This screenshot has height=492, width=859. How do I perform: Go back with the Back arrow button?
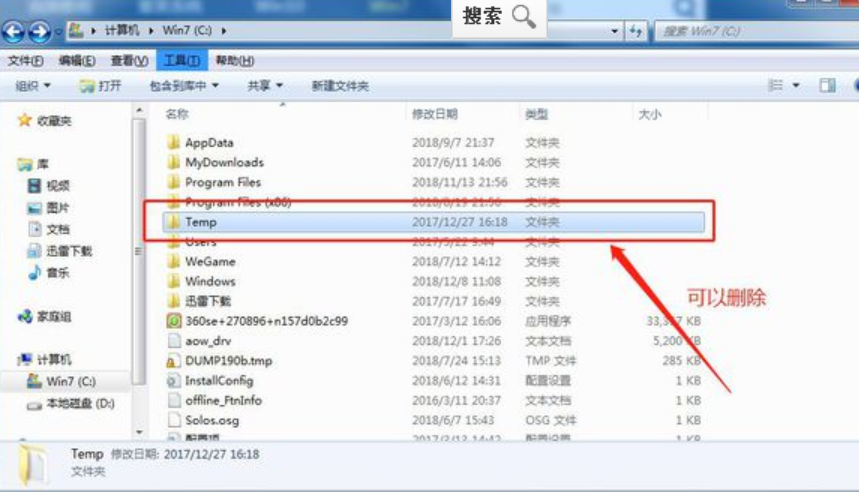(14, 32)
